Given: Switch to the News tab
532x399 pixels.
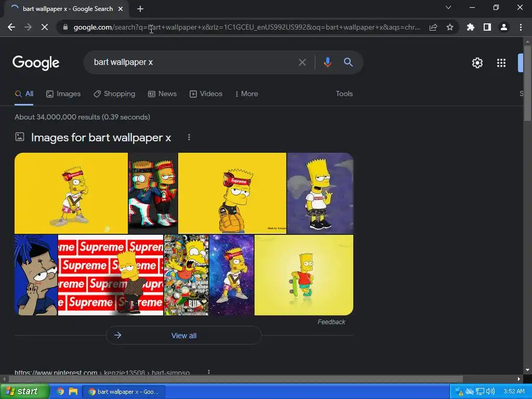Looking at the screenshot, I should [x=163, y=94].
